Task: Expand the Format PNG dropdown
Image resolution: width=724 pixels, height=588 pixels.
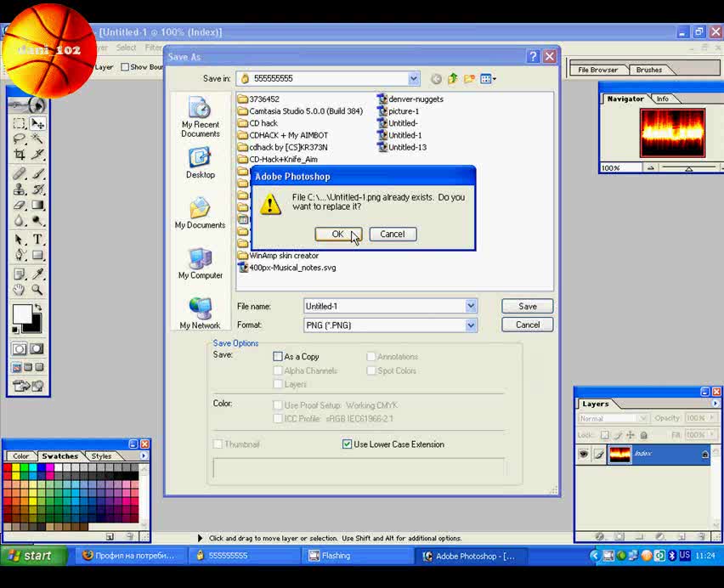Action: pos(471,325)
